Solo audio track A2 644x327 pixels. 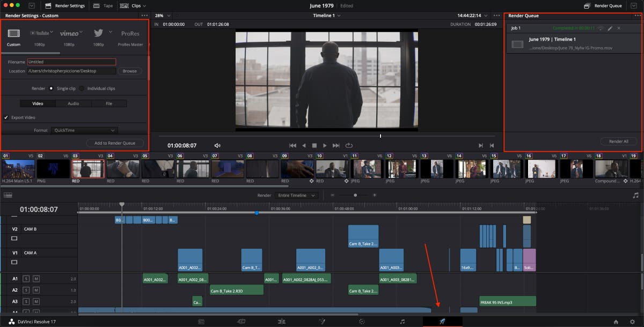coord(26,290)
